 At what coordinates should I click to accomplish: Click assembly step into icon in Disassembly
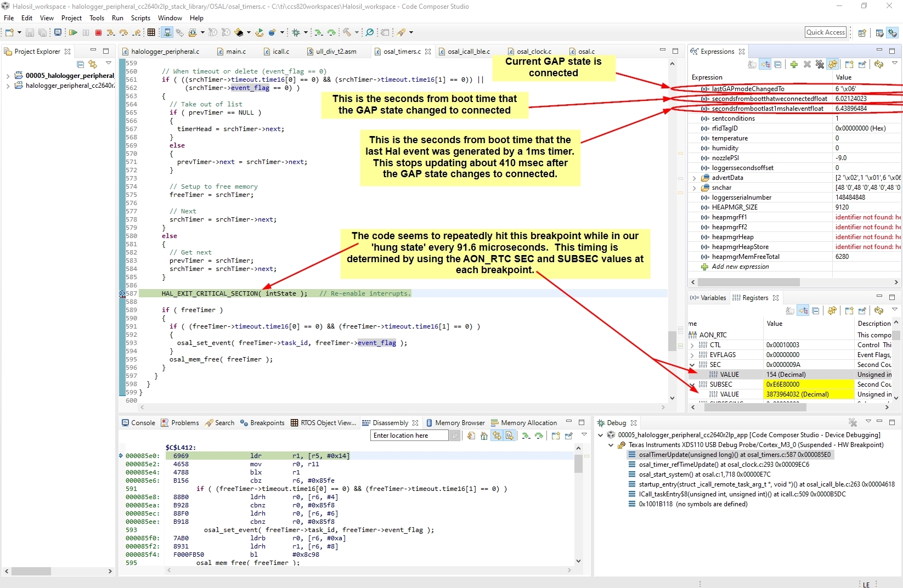click(526, 436)
